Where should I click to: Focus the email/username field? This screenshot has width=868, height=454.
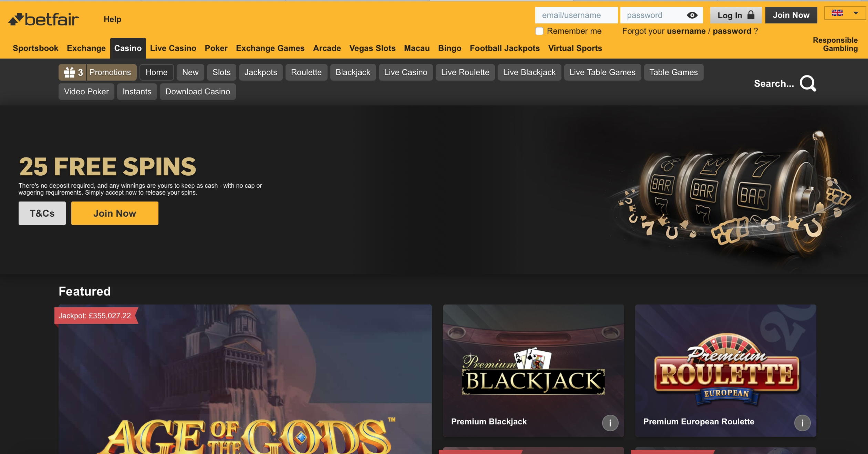pos(576,15)
